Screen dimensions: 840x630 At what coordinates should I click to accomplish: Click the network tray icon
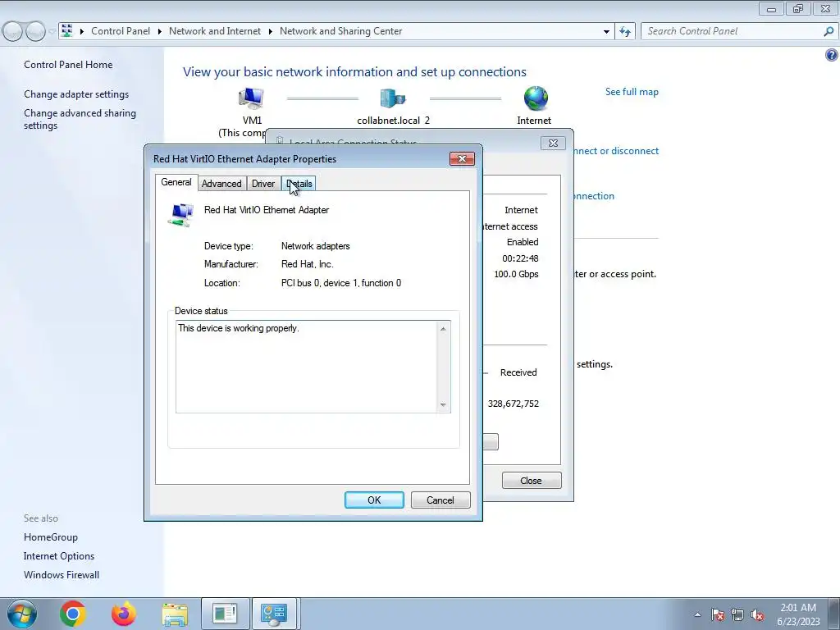(737, 614)
